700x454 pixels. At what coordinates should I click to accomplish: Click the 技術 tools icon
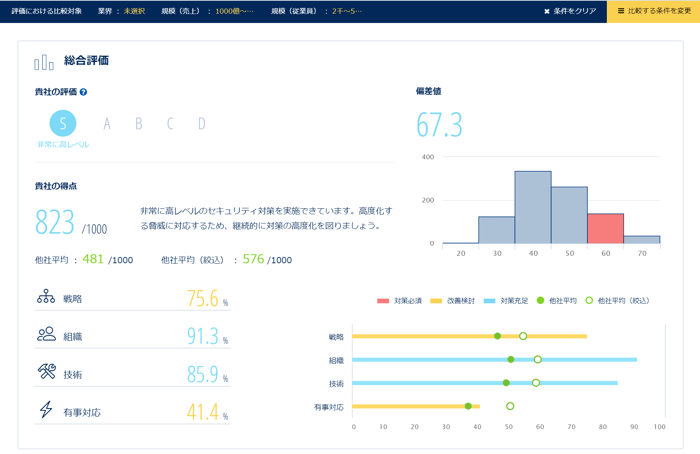tap(46, 373)
